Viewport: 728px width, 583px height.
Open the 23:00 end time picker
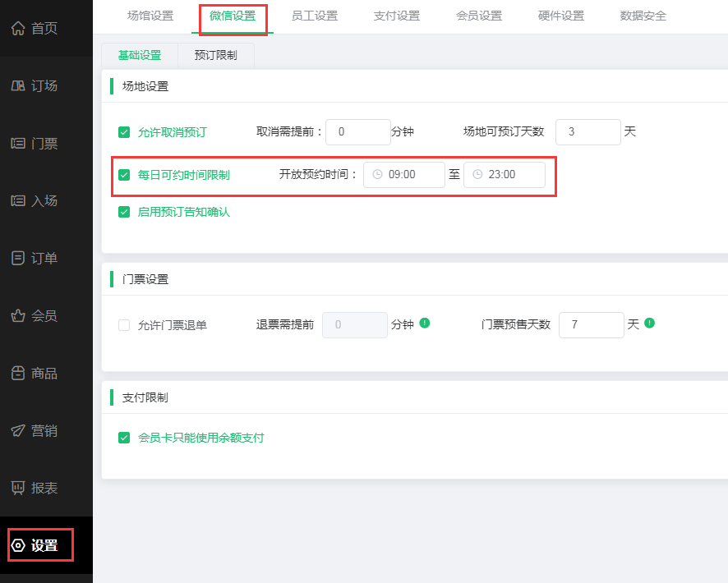point(506,174)
